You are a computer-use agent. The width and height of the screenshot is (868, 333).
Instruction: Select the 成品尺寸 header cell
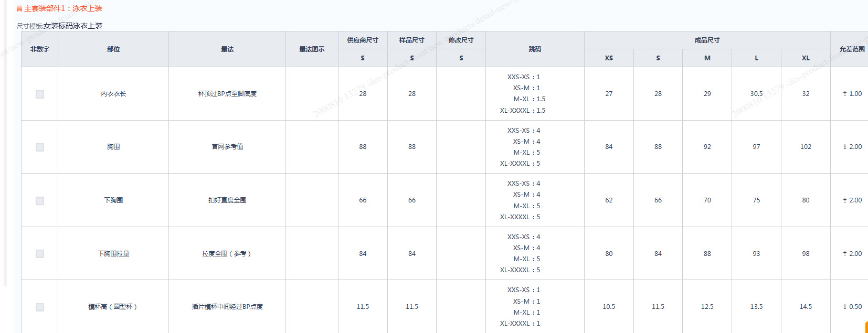click(707, 40)
